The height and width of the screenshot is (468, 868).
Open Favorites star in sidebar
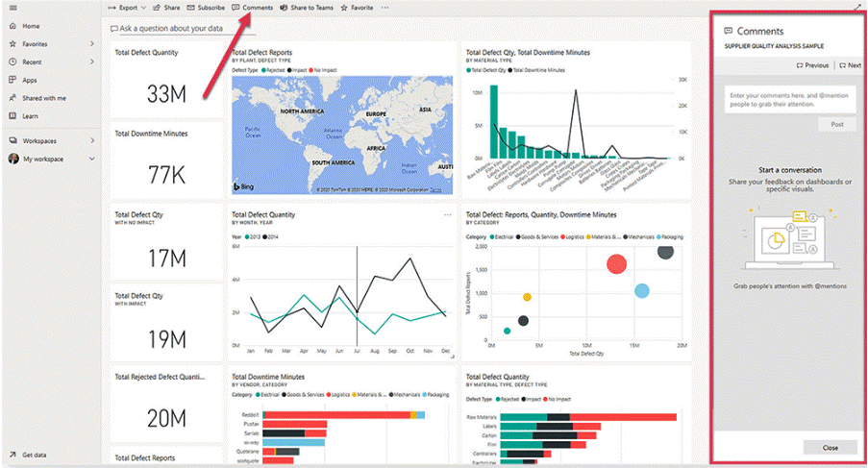pos(12,43)
